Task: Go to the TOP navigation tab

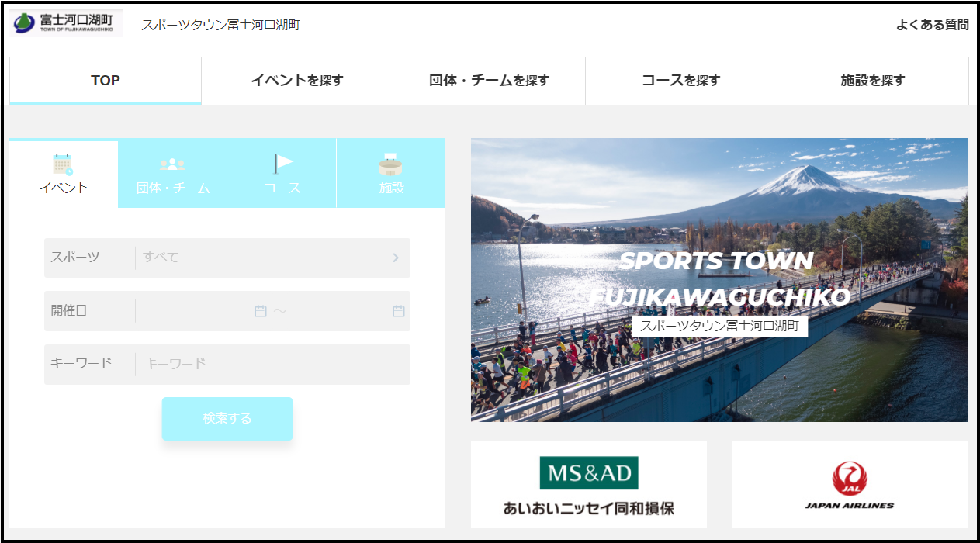Action: pos(106,81)
